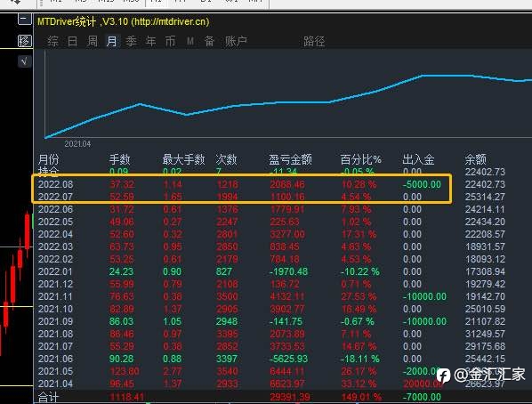Switch to 年 yearly tab
The height and width of the screenshot is (404, 532).
click(150, 42)
